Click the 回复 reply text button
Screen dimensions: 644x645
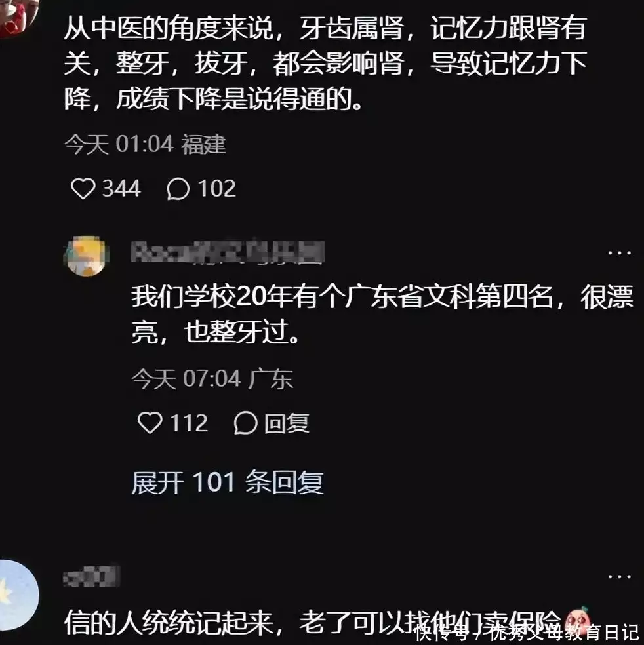tap(287, 423)
